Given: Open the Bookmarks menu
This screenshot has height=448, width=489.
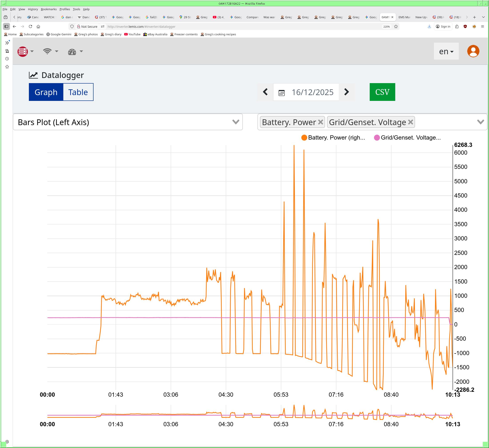Looking at the screenshot, I should [x=48, y=9].
